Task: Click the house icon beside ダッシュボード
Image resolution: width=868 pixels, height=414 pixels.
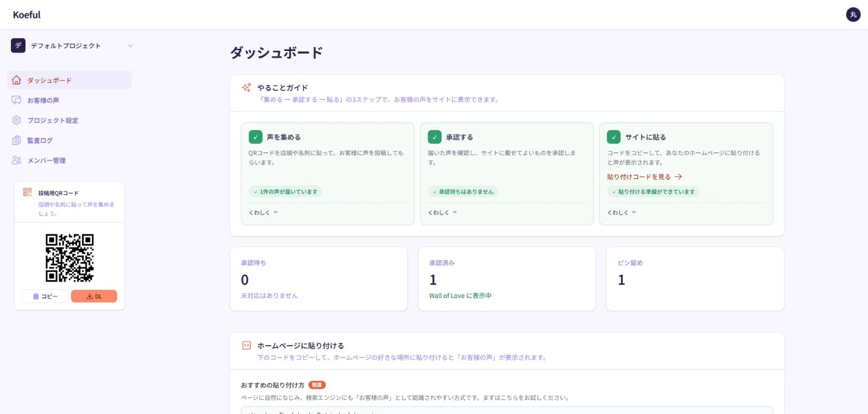Action: [x=16, y=80]
